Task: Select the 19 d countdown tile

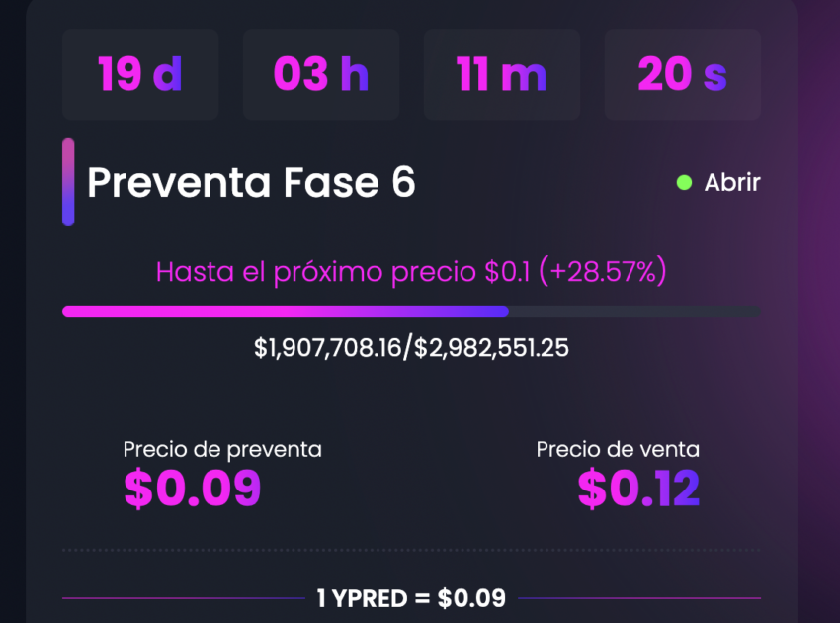Action: pyautogui.click(x=140, y=74)
